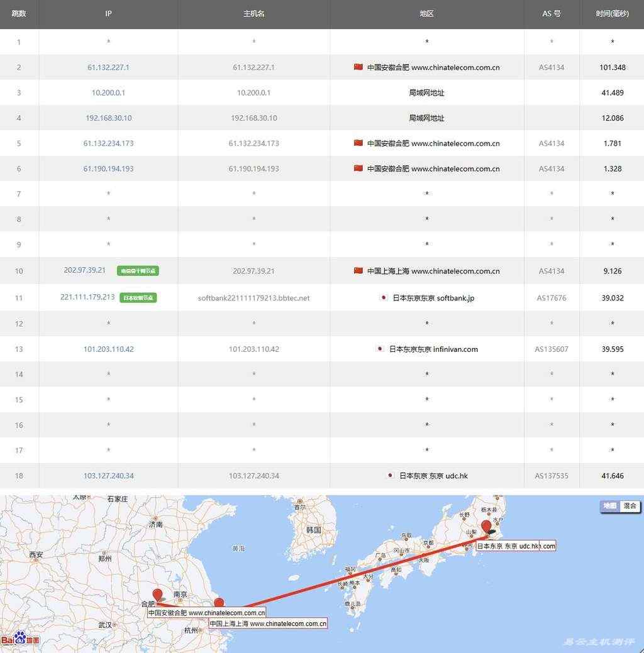Viewport: 644px width, 653px height.
Task: Click map label 中国上海上海 www.chinatelecom.com.cn
Action: point(268,623)
